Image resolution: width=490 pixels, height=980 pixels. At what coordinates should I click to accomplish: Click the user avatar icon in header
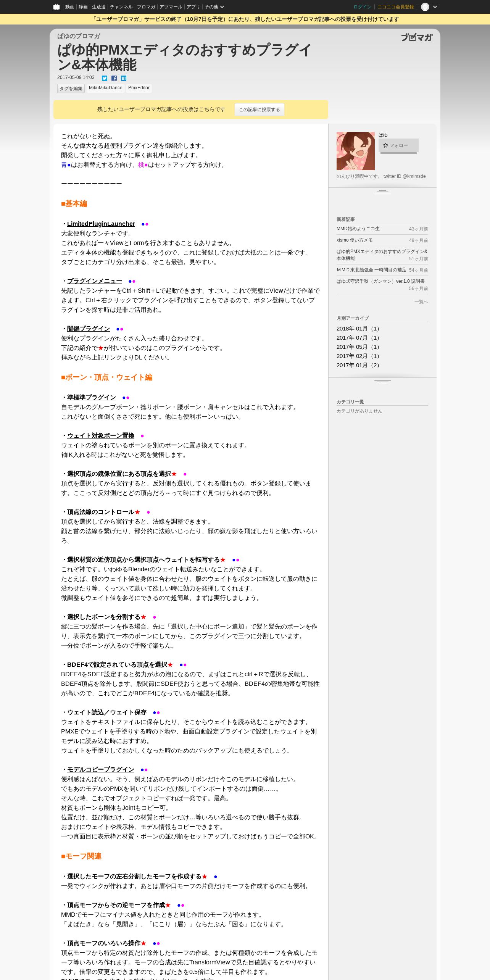[x=425, y=7]
